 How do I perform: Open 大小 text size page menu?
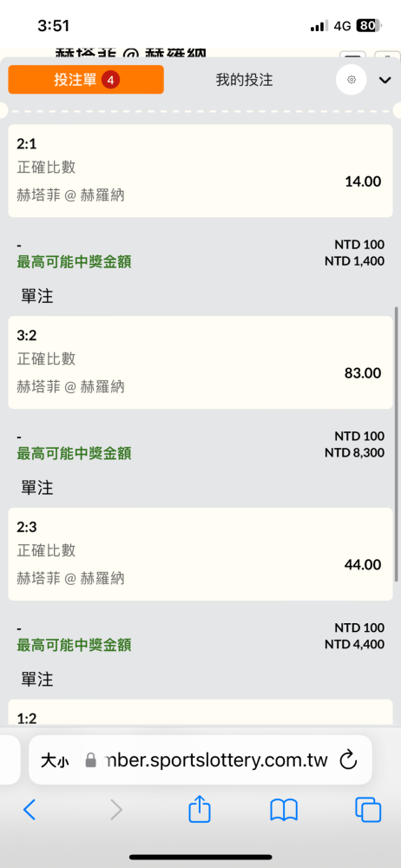coord(55,760)
